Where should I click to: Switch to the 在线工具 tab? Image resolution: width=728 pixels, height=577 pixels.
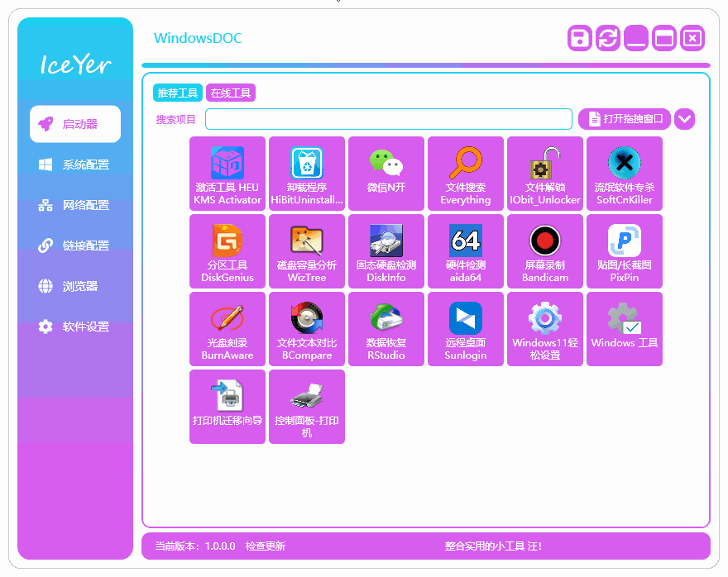coord(231,93)
